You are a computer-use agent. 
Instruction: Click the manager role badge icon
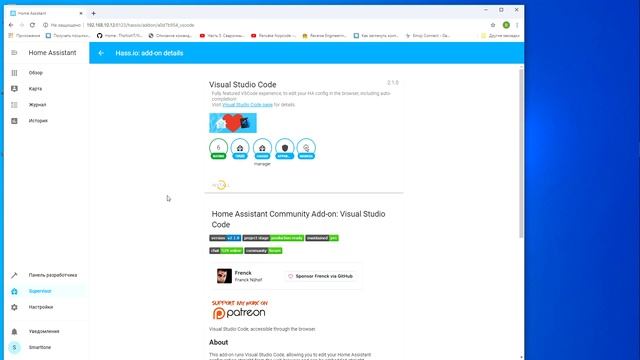262,149
